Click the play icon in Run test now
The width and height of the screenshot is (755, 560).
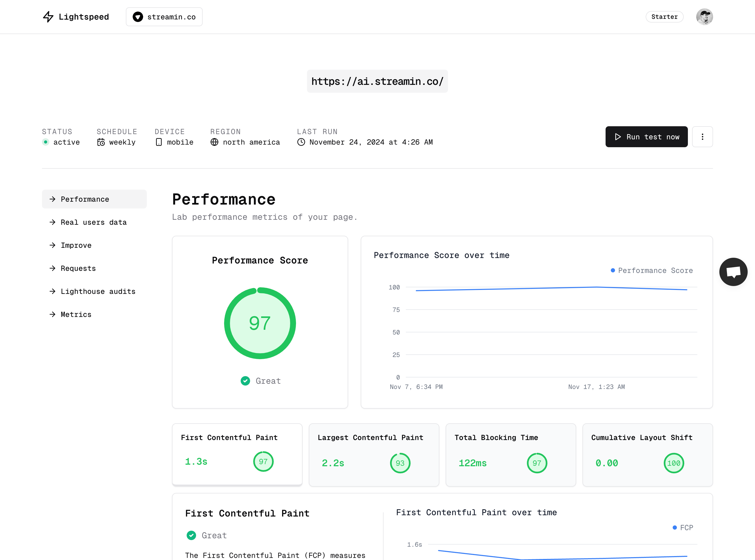pos(618,137)
